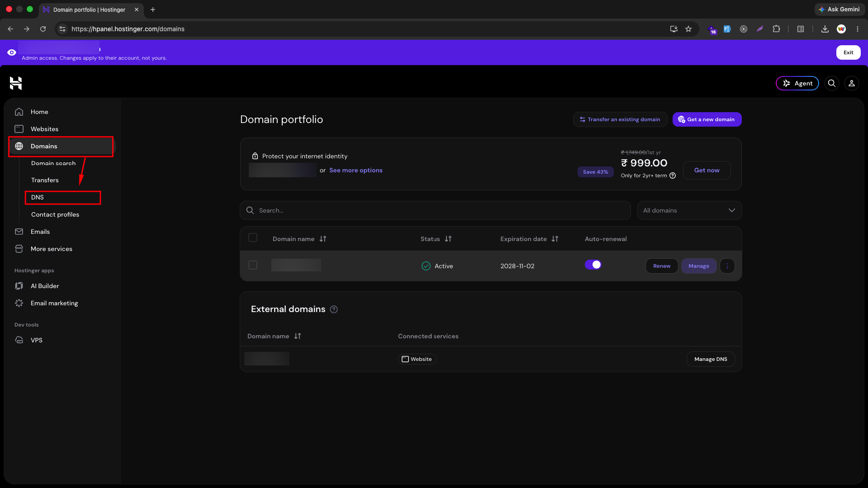Follow the See more options link
The image size is (868, 488).
click(356, 170)
